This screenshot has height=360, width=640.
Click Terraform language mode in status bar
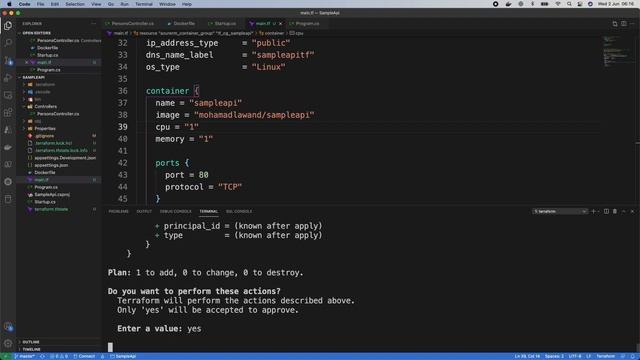click(x=605, y=356)
